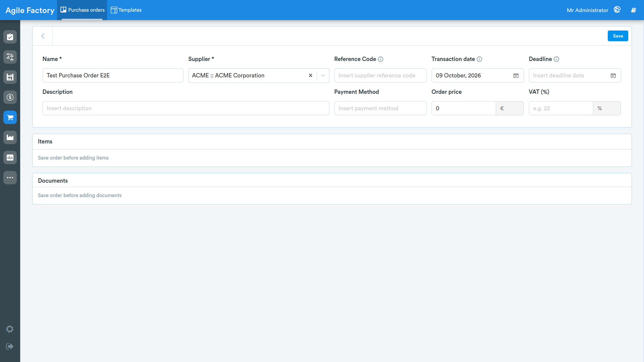
Task: Click the logout icon in sidebar
Action: click(10, 346)
